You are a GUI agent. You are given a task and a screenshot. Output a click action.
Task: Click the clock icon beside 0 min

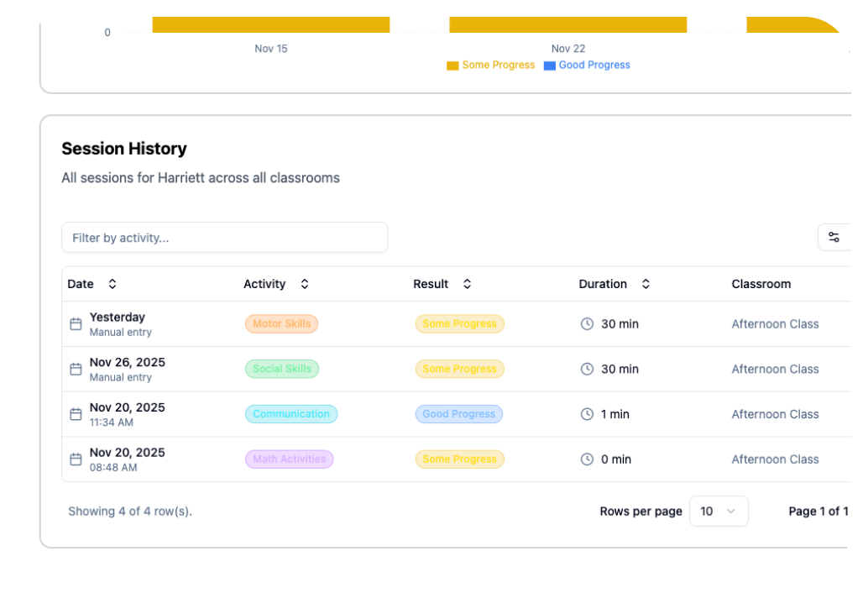click(x=588, y=459)
